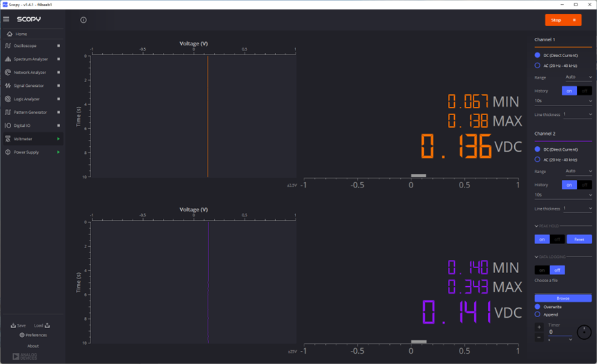597x364 pixels.
Task: Select the Overwrite option
Action: tap(537, 307)
